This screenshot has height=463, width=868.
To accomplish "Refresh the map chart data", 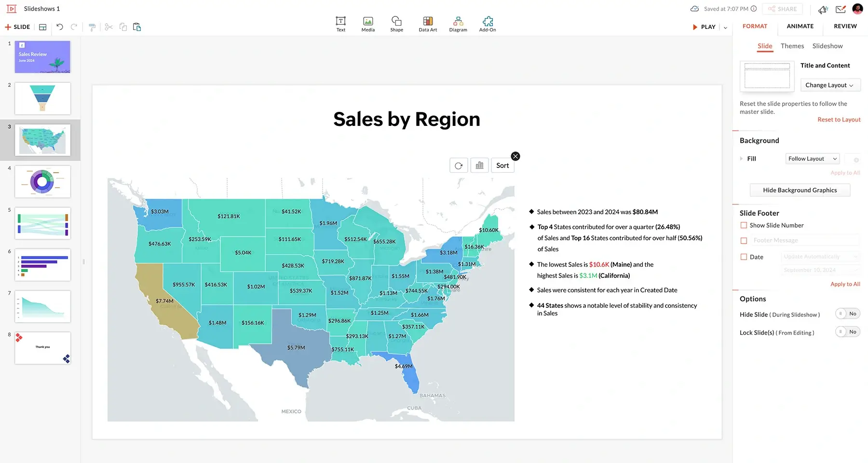I will coord(459,165).
